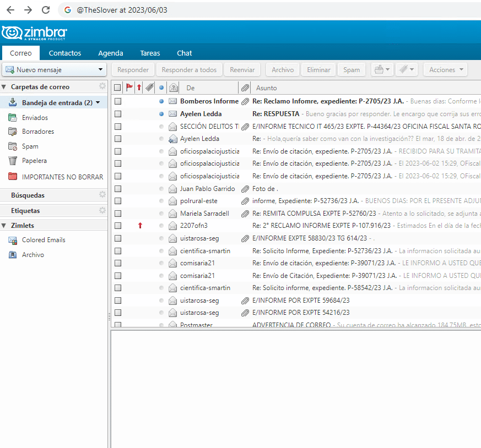Click the Eliminar button
The height and width of the screenshot is (448, 481).
318,69
